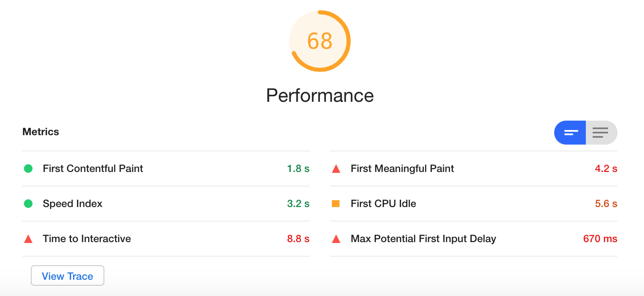Click the circular 68 performance score gauge

click(320, 41)
